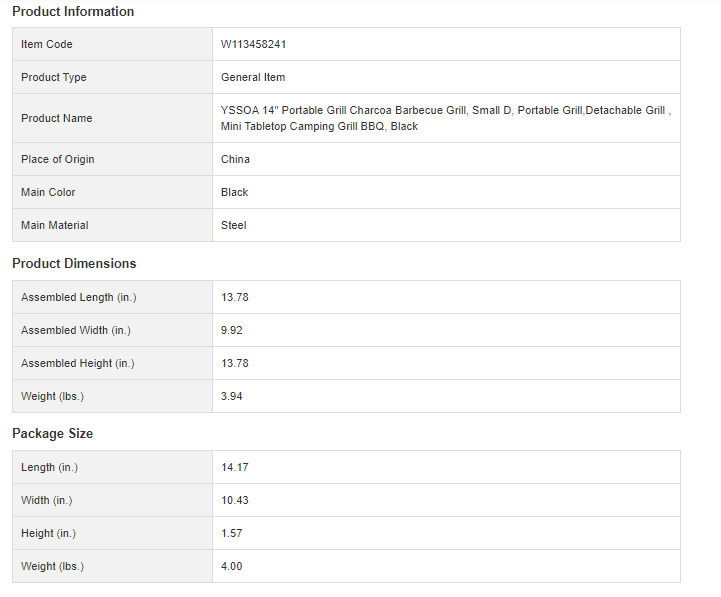Click the General Item product type value
The image size is (721, 597).
[253, 77]
